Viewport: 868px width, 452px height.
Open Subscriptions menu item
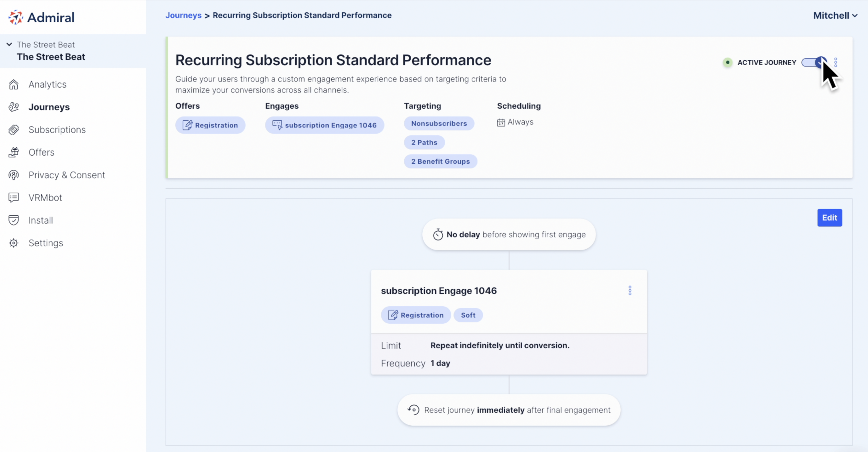coord(57,130)
